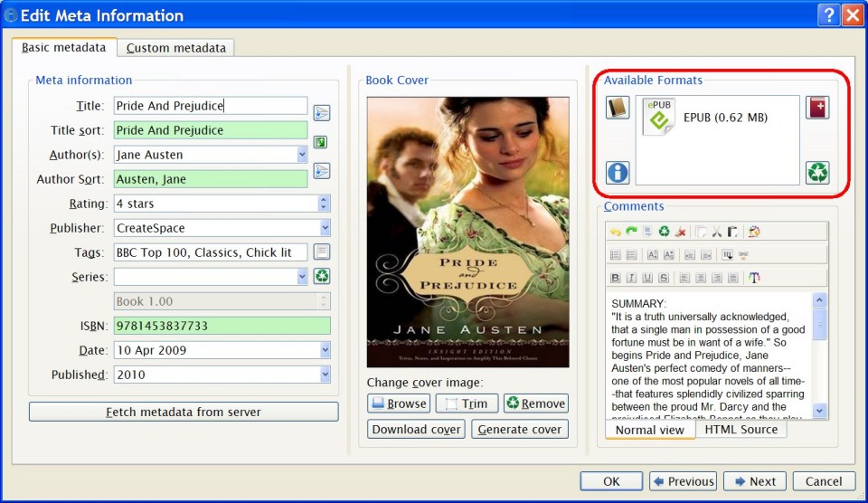Click the insert link icon in Comments toolbar
The image size is (868, 503).
743,255
